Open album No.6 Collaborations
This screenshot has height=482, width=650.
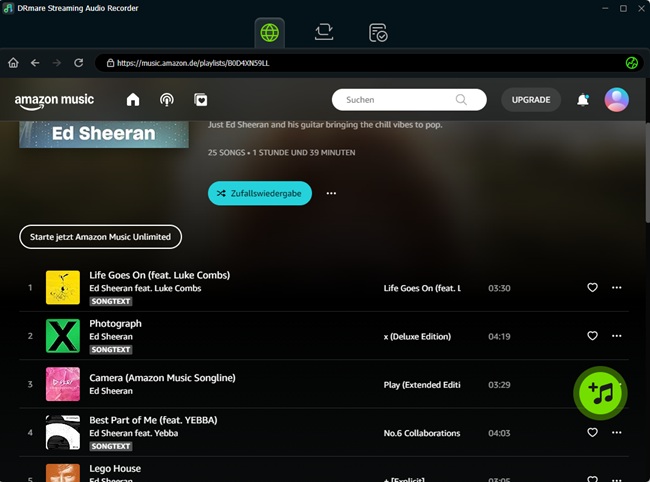click(x=422, y=433)
